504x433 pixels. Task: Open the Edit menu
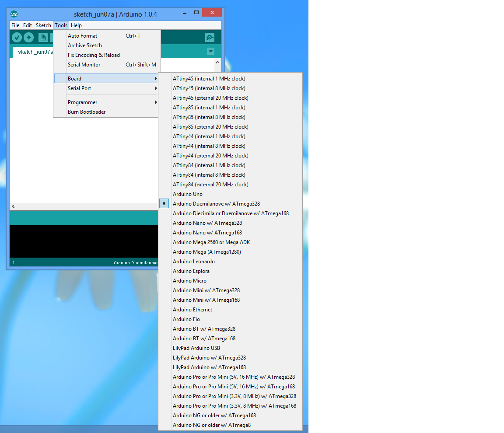coord(27,25)
